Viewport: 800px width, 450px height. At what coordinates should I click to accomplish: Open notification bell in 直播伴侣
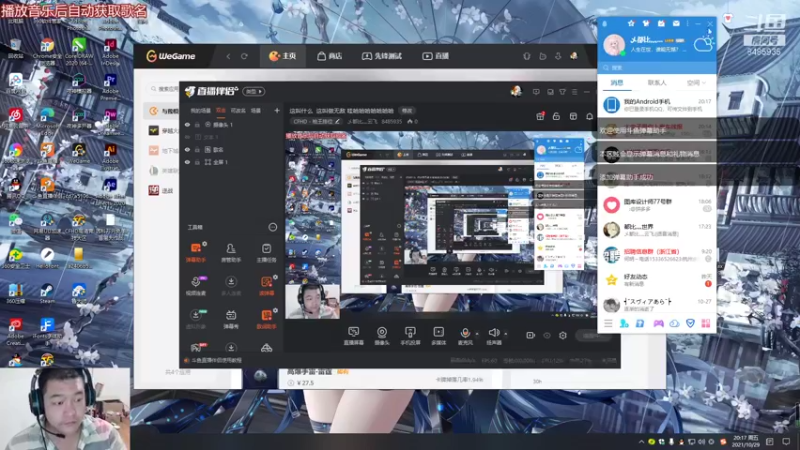coord(589,116)
